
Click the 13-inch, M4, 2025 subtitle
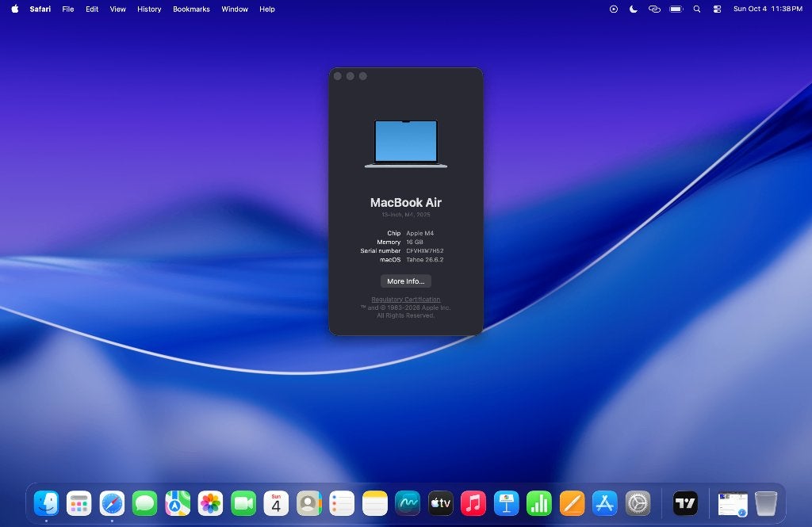click(406, 214)
